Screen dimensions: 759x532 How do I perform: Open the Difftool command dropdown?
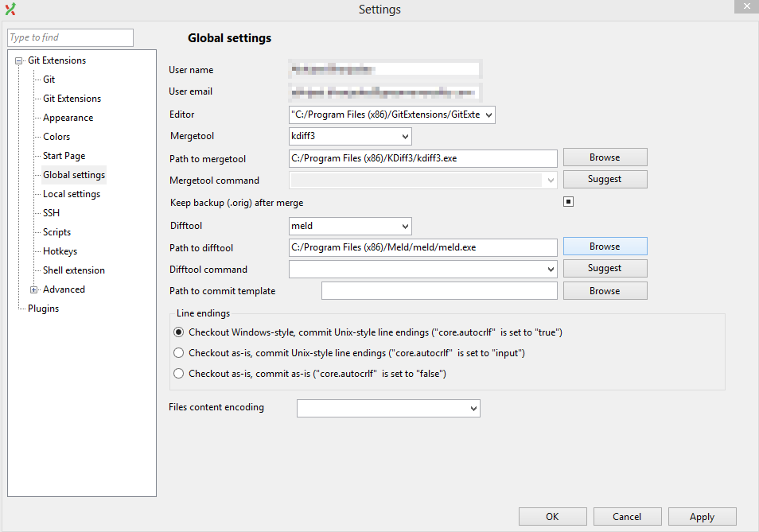click(551, 270)
